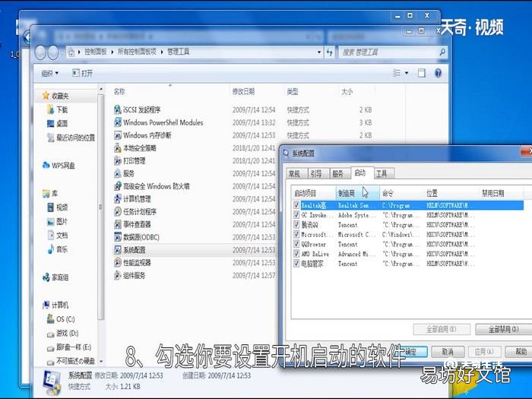Switch to the 工具 tab
This screenshot has height=399, width=532.
(382, 174)
